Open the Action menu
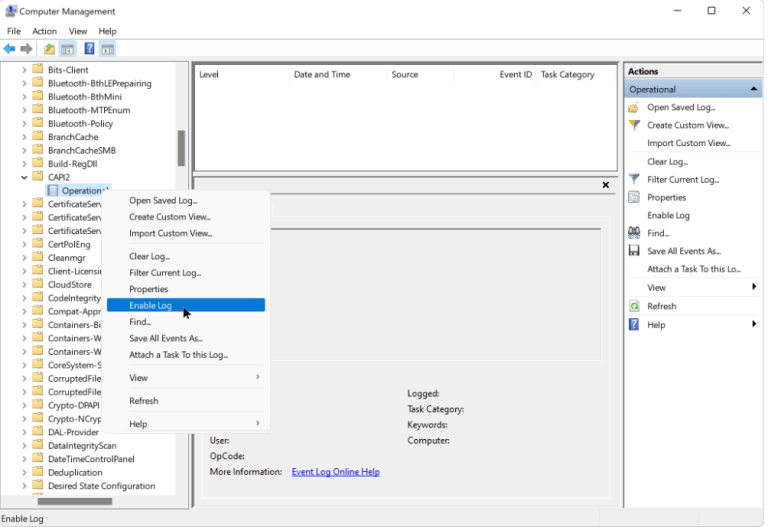The height and width of the screenshot is (527, 768). click(45, 31)
